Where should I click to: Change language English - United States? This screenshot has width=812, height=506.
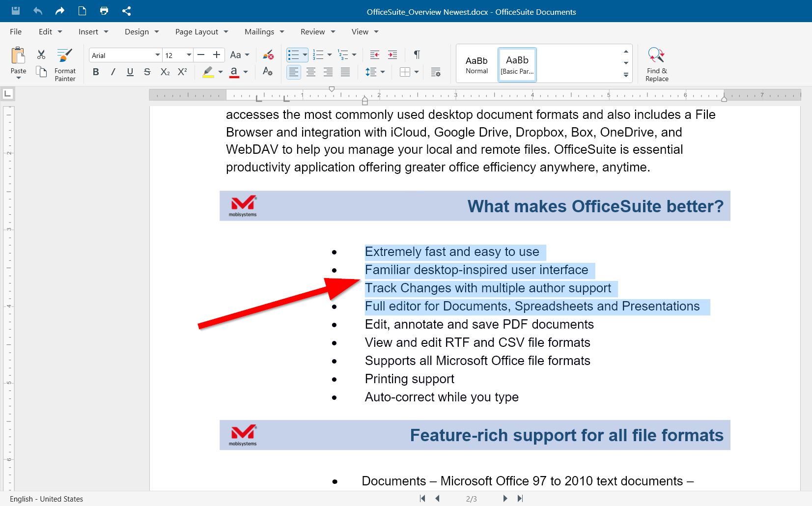click(x=46, y=499)
